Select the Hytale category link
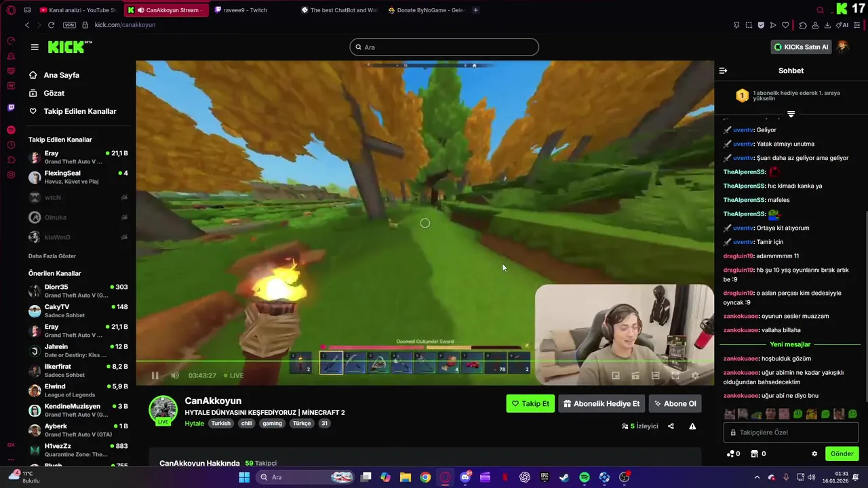Viewport: 868px width, 488px height. click(194, 423)
